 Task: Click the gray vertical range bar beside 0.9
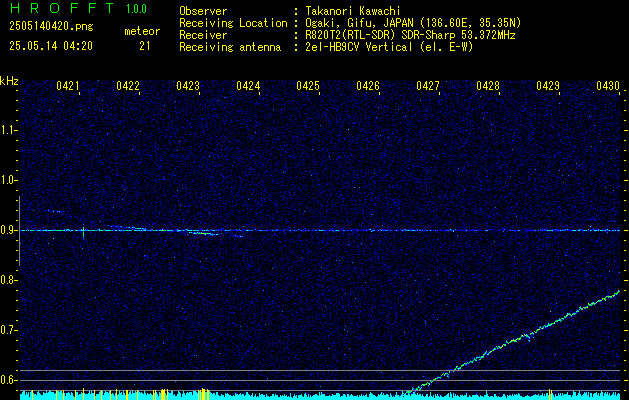point(20,231)
